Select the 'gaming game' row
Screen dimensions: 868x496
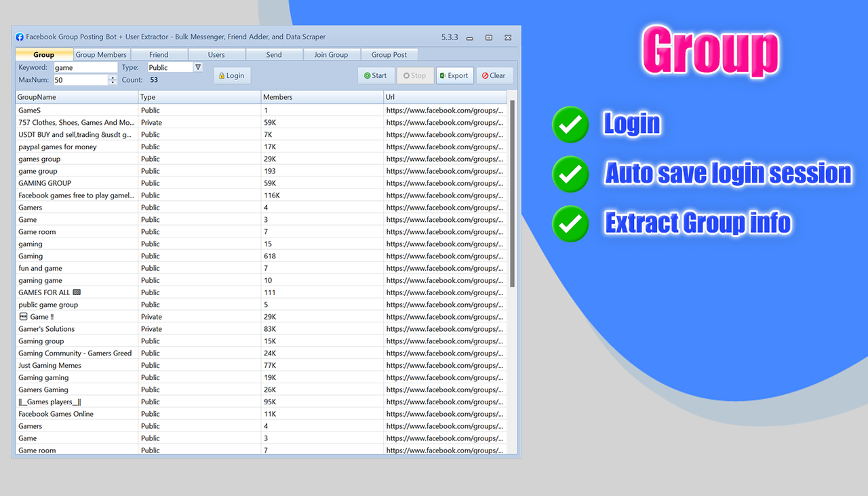[261, 280]
